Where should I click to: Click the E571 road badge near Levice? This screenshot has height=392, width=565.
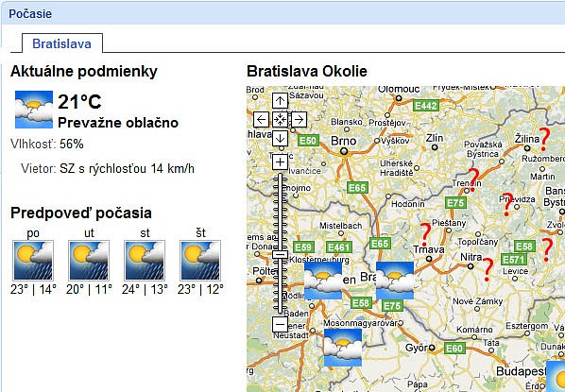514,260
